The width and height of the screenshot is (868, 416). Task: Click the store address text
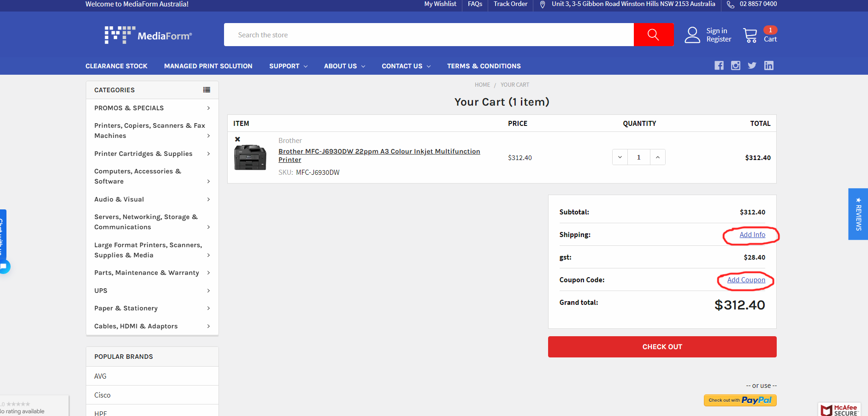click(x=633, y=4)
